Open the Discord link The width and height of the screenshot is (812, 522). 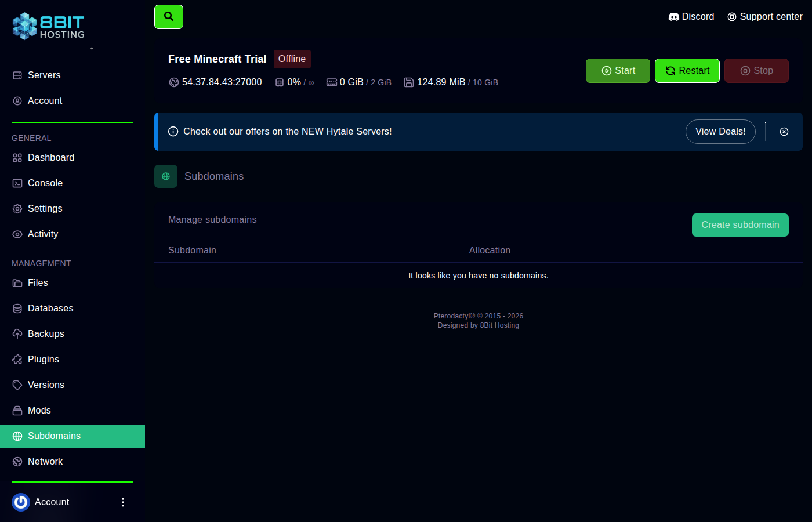pyautogui.click(x=691, y=17)
